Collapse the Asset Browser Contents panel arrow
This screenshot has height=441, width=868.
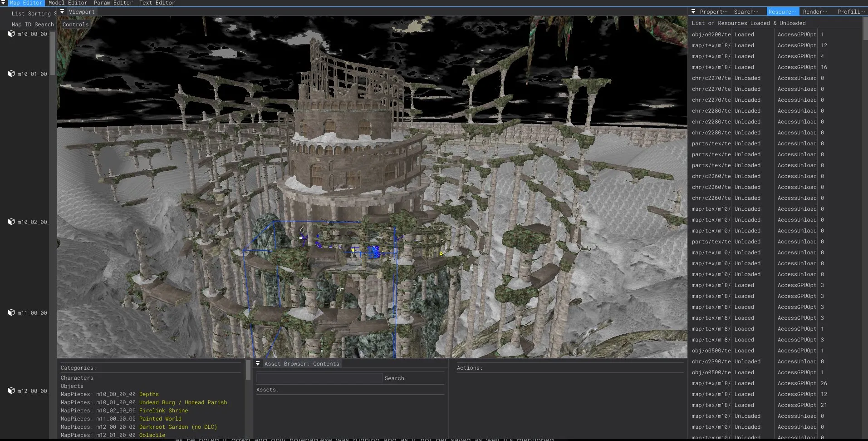(258, 363)
